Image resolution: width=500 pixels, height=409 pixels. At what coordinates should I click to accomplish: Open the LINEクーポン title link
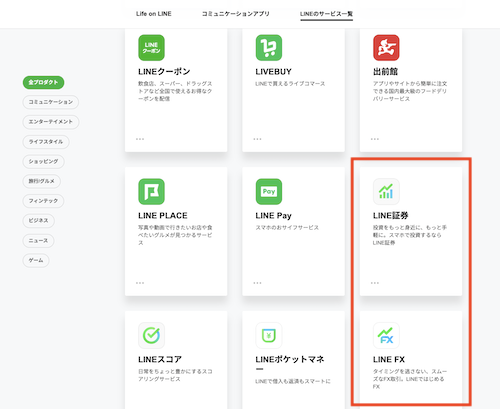click(164, 72)
